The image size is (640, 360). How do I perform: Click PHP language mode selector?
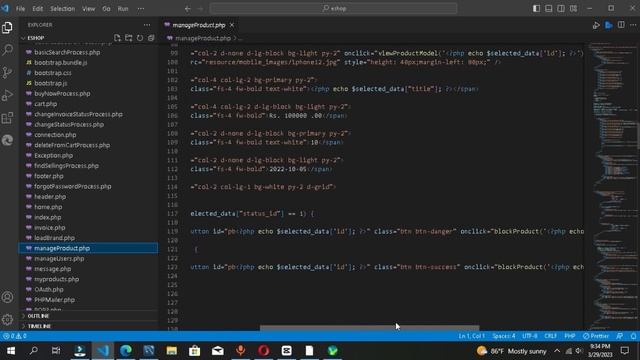[x=570, y=336]
